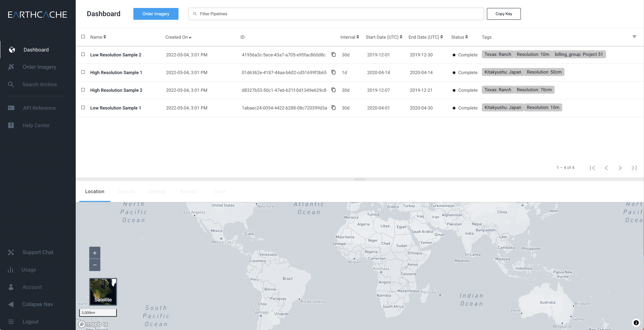
Task: Click the Search Archive magnifier icon
Action: point(11,84)
